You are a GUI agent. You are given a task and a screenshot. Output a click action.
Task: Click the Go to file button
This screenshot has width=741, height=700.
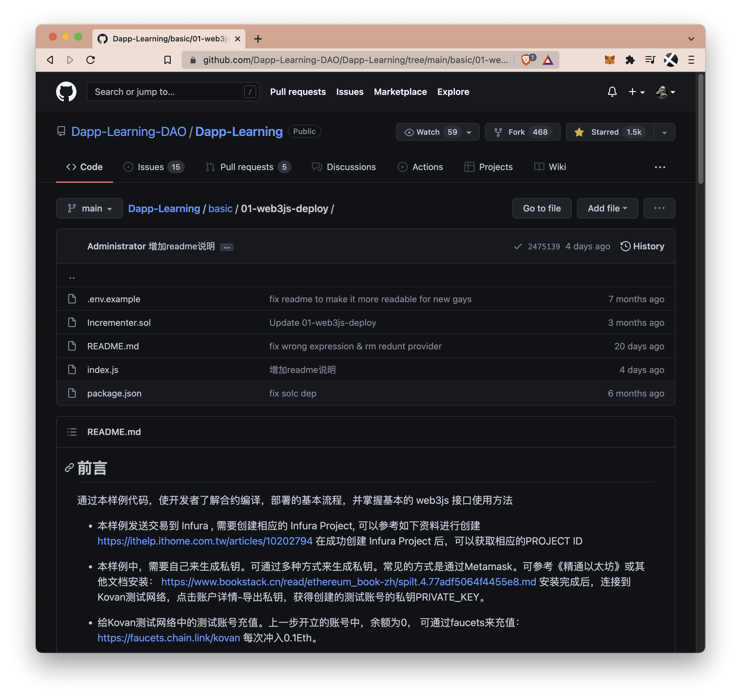[x=542, y=208]
